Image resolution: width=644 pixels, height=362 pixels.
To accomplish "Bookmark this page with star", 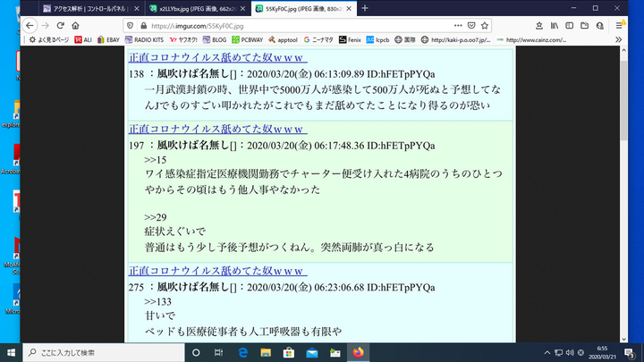I will click(485, 25).
